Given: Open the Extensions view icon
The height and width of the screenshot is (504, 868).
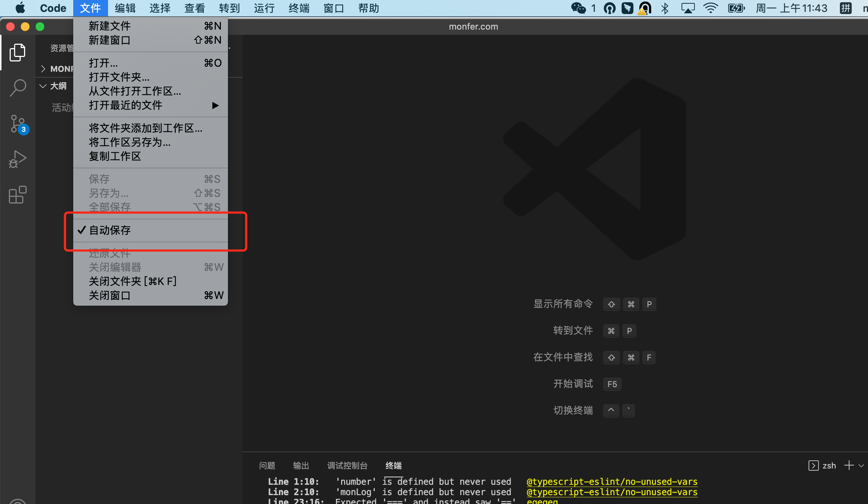Looking at the screenshot, I should click(x=17, y=195).
